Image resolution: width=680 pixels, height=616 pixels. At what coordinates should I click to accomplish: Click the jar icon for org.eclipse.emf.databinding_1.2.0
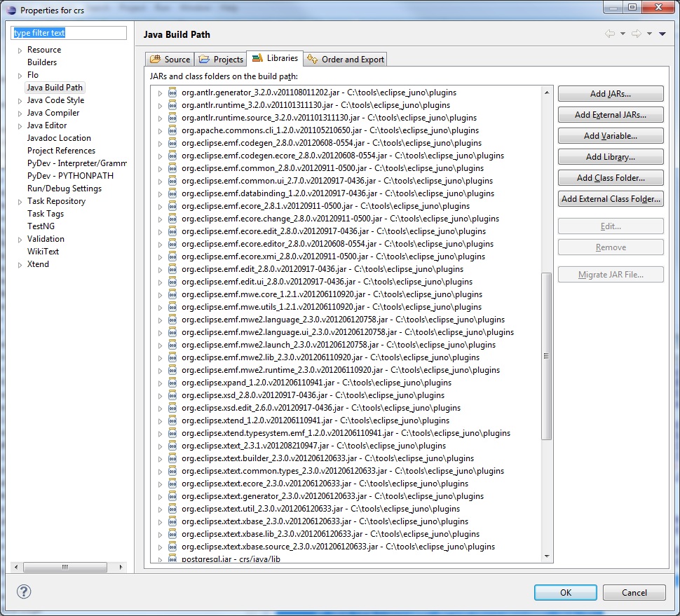[172, 193]
